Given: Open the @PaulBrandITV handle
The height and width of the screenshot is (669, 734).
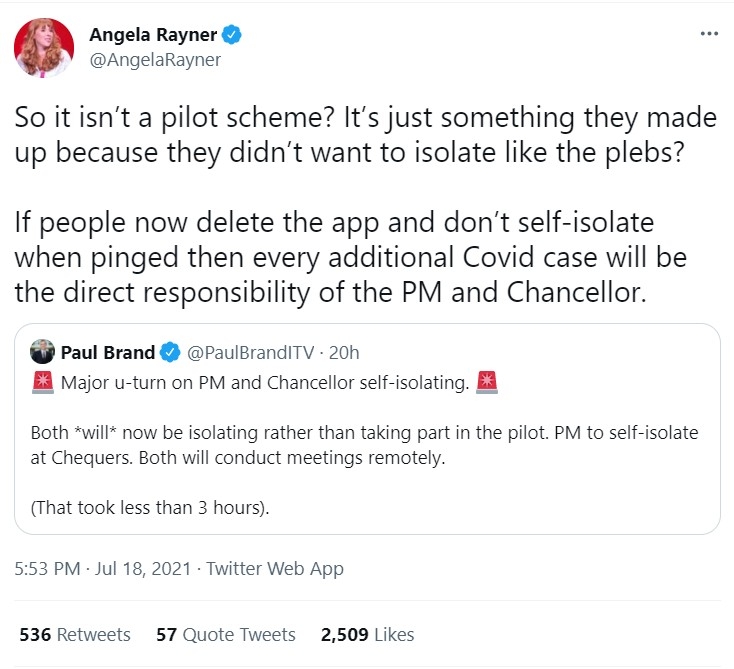Looking at the screenshot, I should coord(250,352).
